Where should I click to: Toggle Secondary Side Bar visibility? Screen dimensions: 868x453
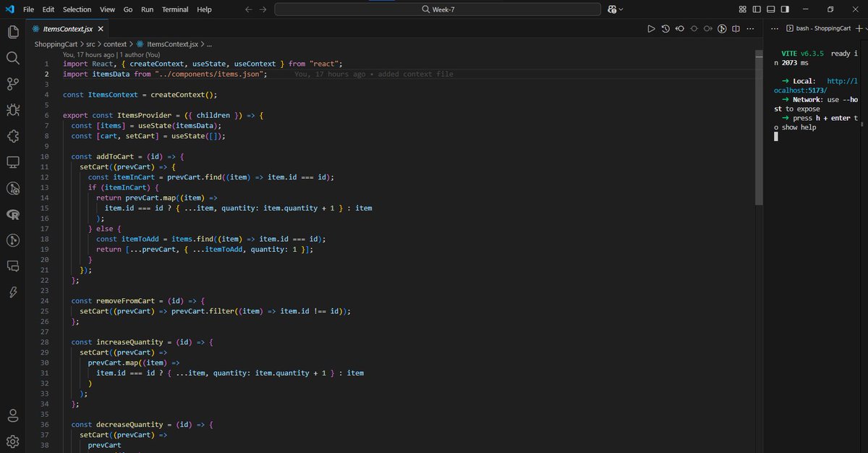[786, 9]
